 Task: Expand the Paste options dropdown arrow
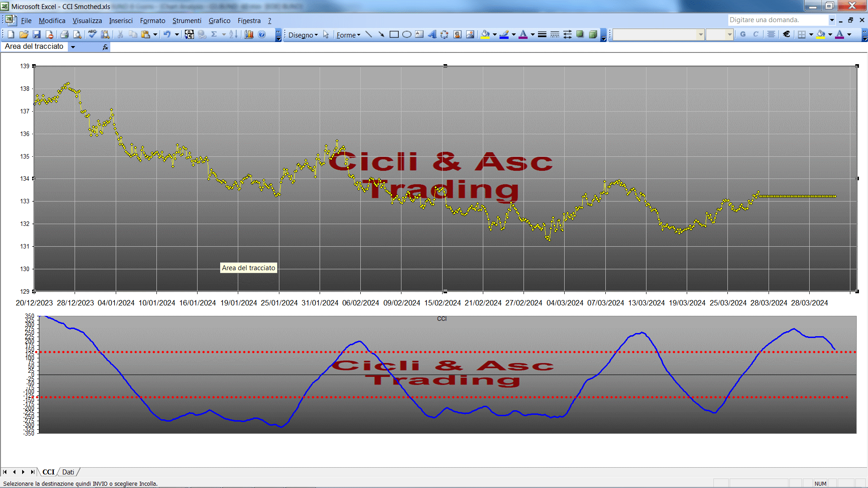[155, 34]
